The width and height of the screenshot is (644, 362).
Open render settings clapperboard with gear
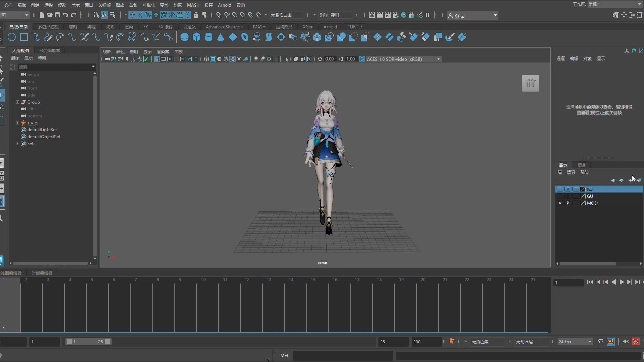tap(396, 15)
